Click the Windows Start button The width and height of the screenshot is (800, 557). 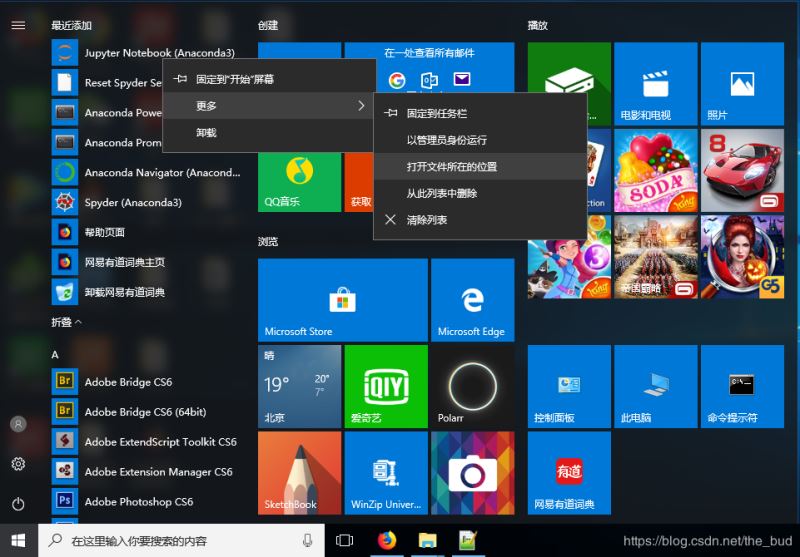pos(19,541)
